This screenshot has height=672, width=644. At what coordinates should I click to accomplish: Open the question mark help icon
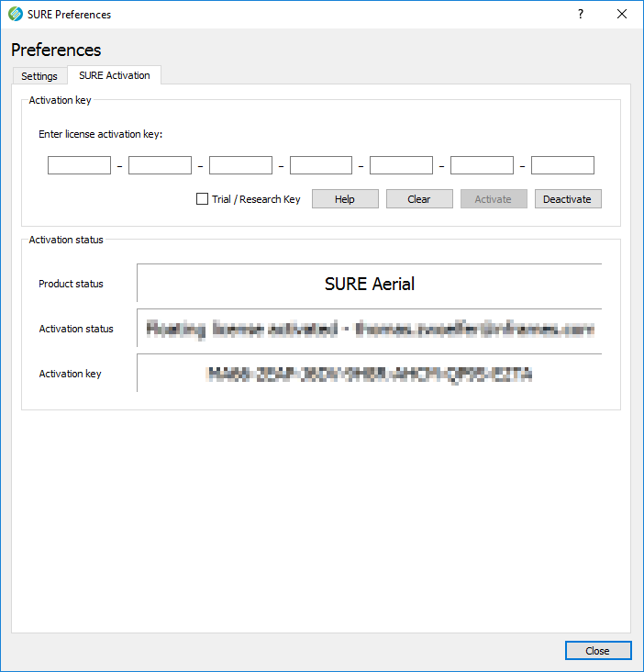pyautogui.click(x=580, y=14)
